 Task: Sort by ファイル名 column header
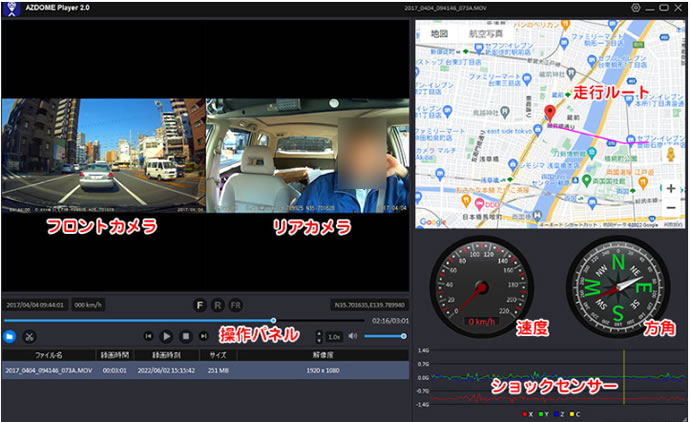pyautogui.click(x=49, y=355)
